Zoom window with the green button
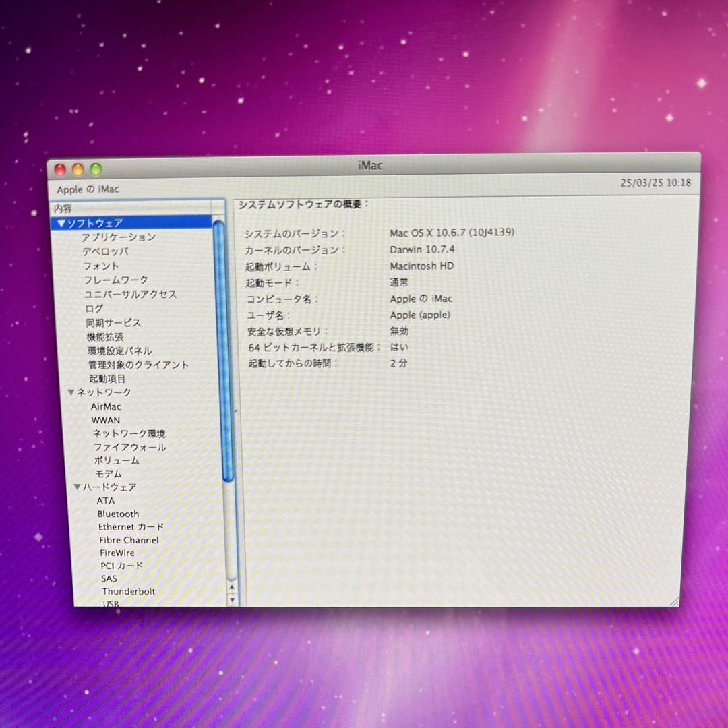 (x=96, y=169)
